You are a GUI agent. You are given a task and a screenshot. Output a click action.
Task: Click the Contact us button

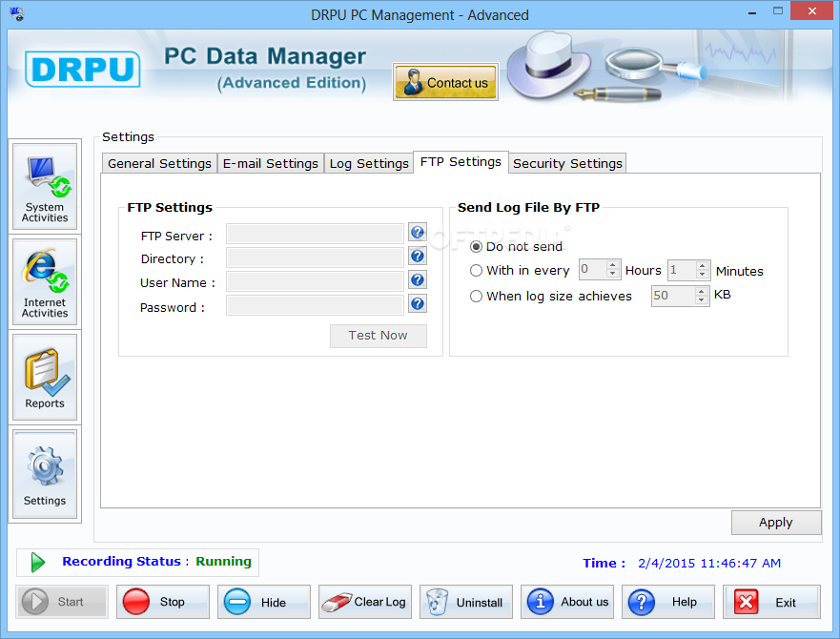click(x=445, y=82)
